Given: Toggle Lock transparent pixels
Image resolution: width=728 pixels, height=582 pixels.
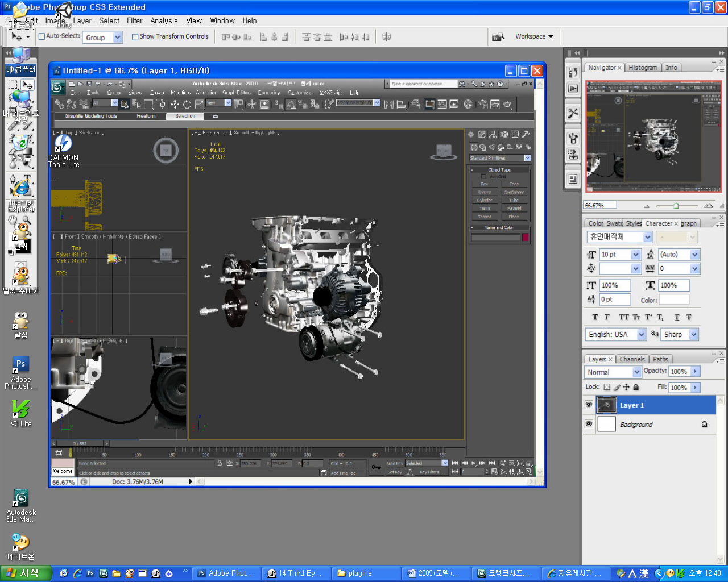Looking at the screenshot, I should point(607,387).
